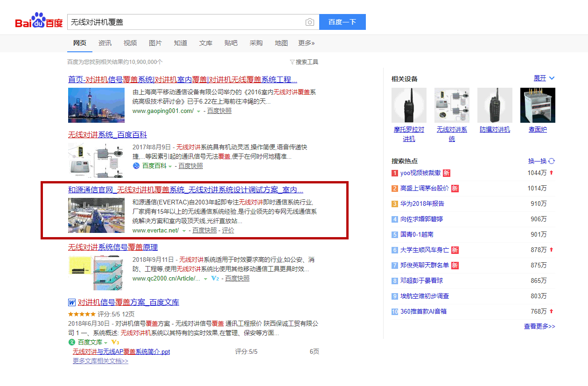Click the refresh hot searches icon
The height and width of the screenshot is (386, 588).
[552, 161]
